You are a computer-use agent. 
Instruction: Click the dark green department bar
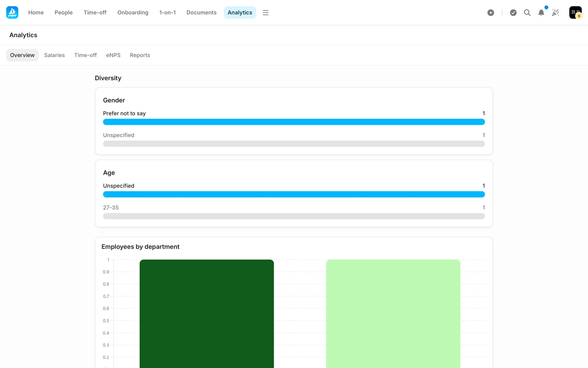click(x=206, y=313)
